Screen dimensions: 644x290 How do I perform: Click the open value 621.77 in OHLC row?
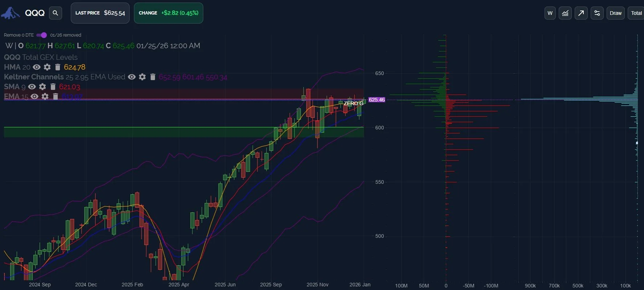pyautogui.click(x=36, y=46)
